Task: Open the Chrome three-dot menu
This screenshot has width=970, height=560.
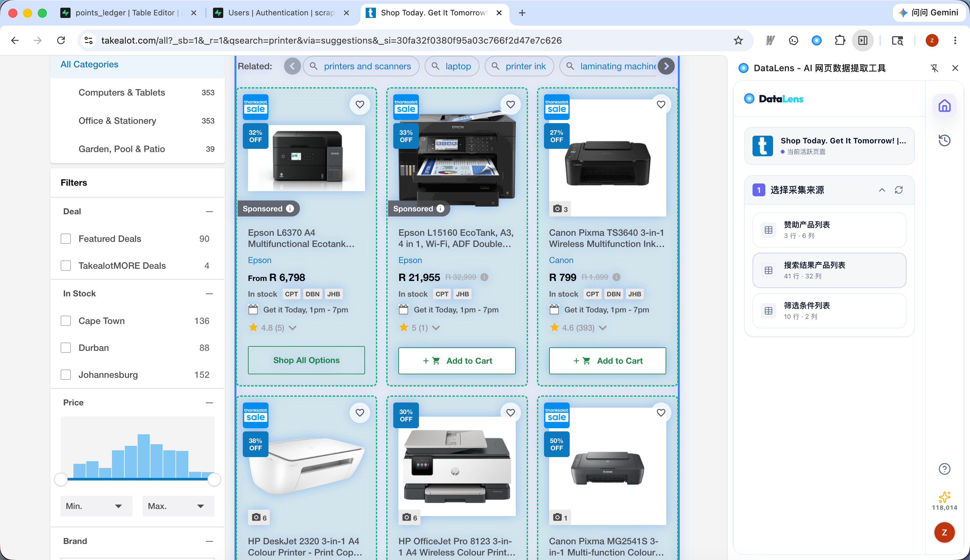Action: [955, 40]
